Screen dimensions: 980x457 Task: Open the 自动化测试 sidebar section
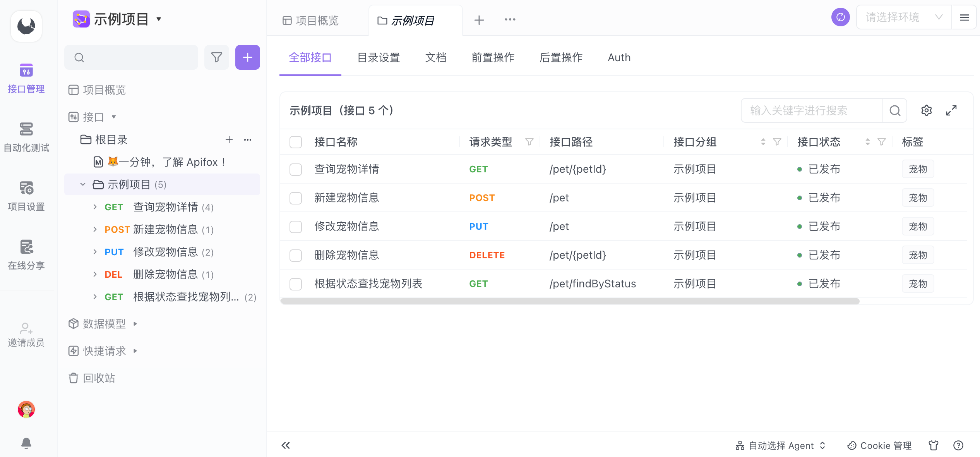pos(26,137)
